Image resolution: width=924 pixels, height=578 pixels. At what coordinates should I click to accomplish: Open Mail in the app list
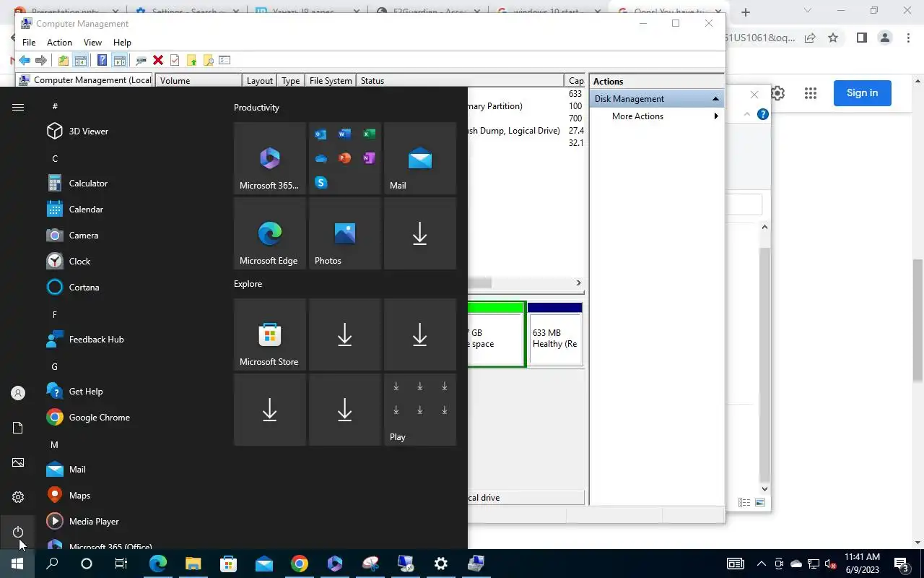(77, 470)
